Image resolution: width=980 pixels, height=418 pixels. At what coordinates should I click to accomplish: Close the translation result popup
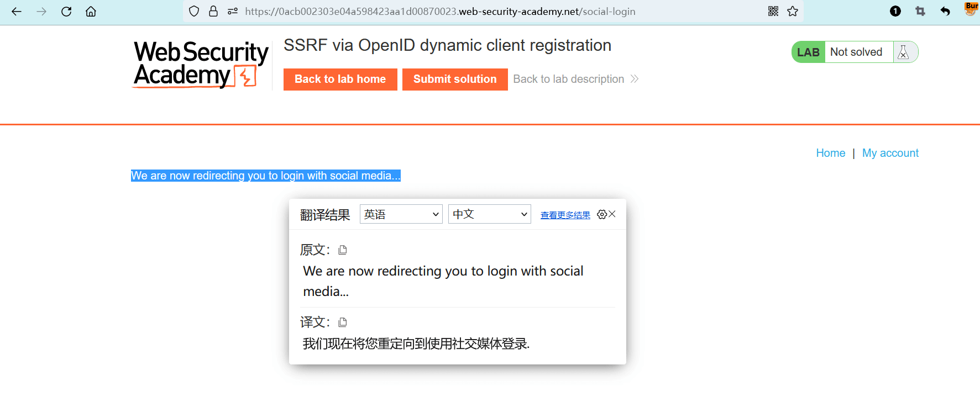612,214
